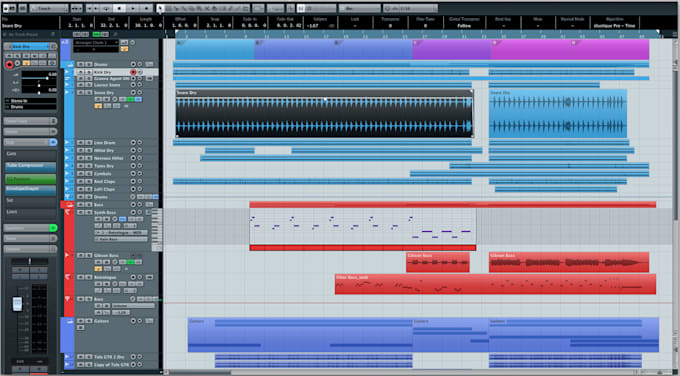Solo the Toms Dry track
680x376 pixels.
88,166
